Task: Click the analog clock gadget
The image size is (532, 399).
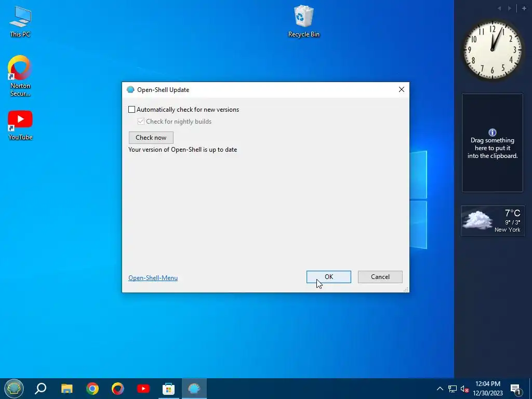Action: coord(493,50)
